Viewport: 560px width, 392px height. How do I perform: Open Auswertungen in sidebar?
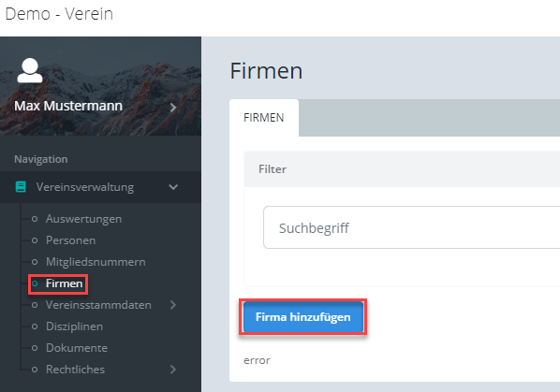[84, 219]
